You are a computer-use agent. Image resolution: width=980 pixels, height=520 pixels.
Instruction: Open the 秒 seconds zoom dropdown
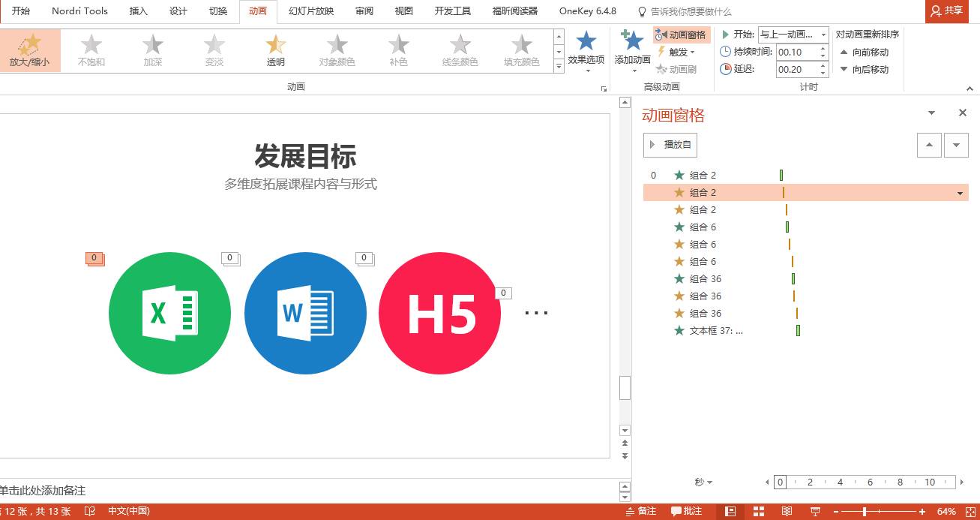coord(703,482)
